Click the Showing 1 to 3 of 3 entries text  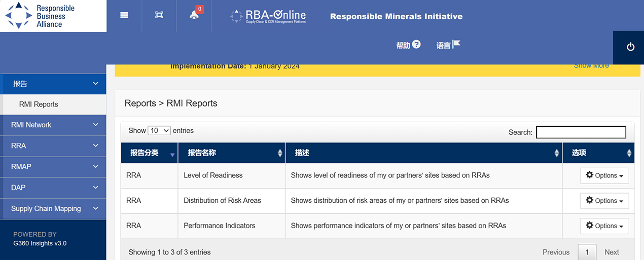[169, 252]
